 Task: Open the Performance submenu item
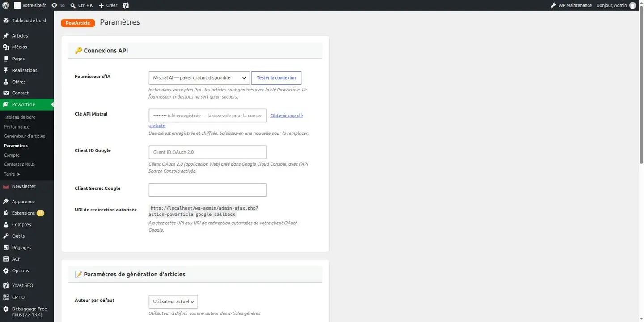coord(17,127)
